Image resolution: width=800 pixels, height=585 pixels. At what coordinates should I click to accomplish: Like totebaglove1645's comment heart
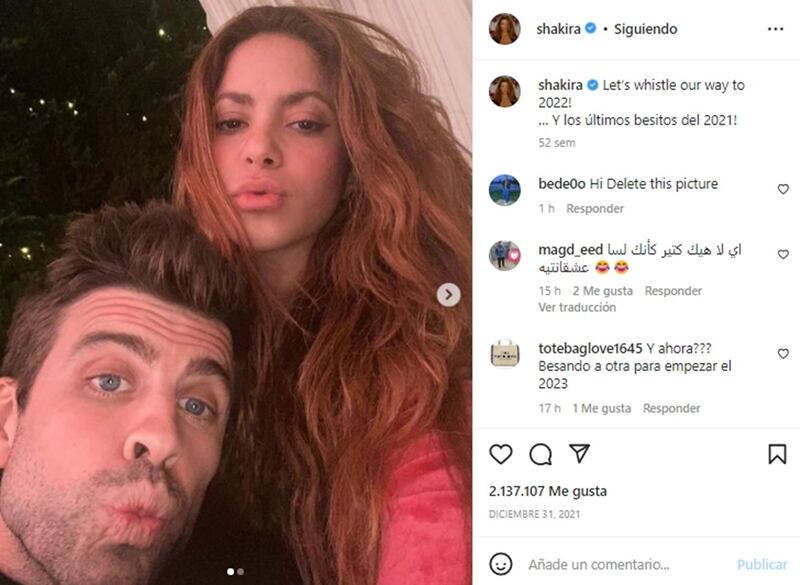pyautogui.click(x=783, y=353)
